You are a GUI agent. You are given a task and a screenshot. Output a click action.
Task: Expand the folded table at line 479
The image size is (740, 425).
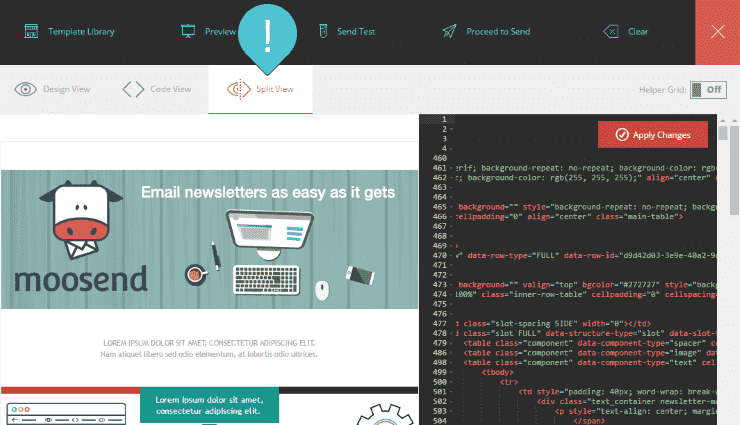[452, 343]
